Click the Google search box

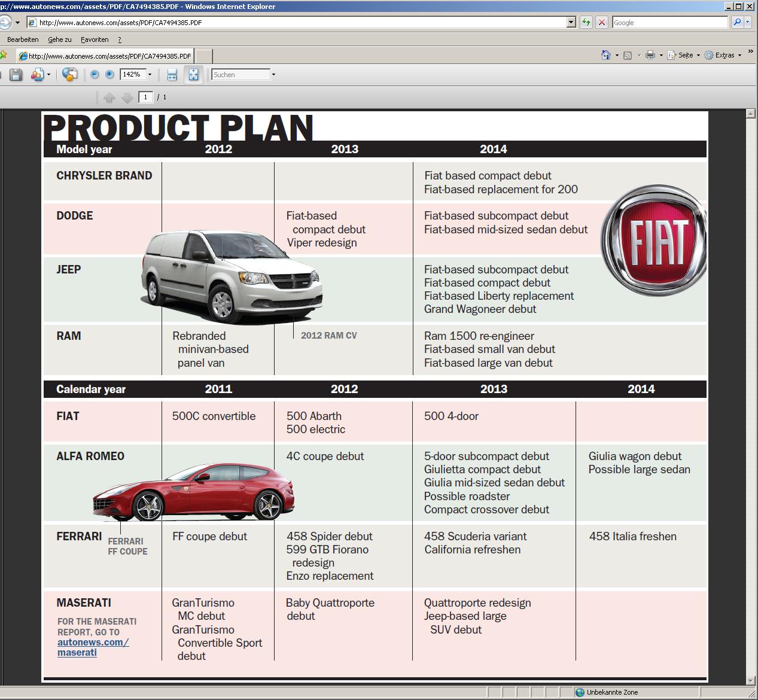(x=669, y=23)
